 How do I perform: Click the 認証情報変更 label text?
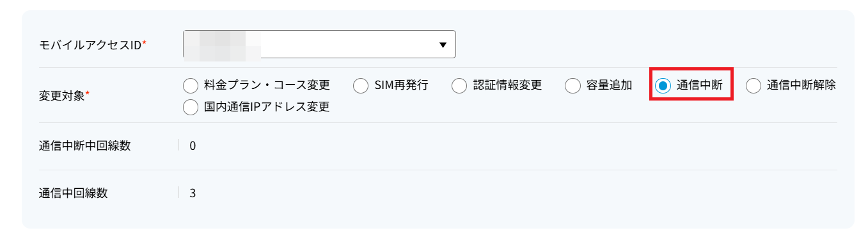507,85
